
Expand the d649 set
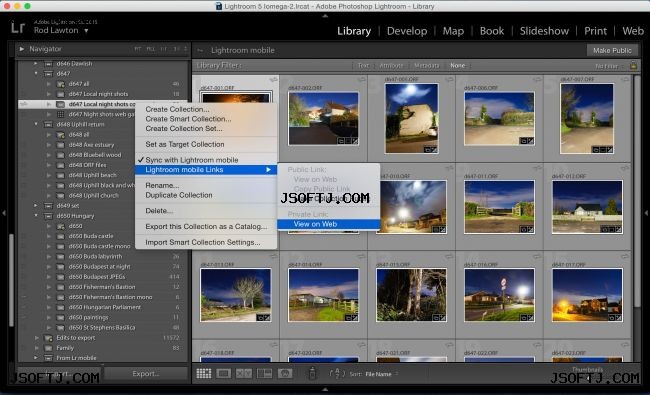click(x=36, y=206)
